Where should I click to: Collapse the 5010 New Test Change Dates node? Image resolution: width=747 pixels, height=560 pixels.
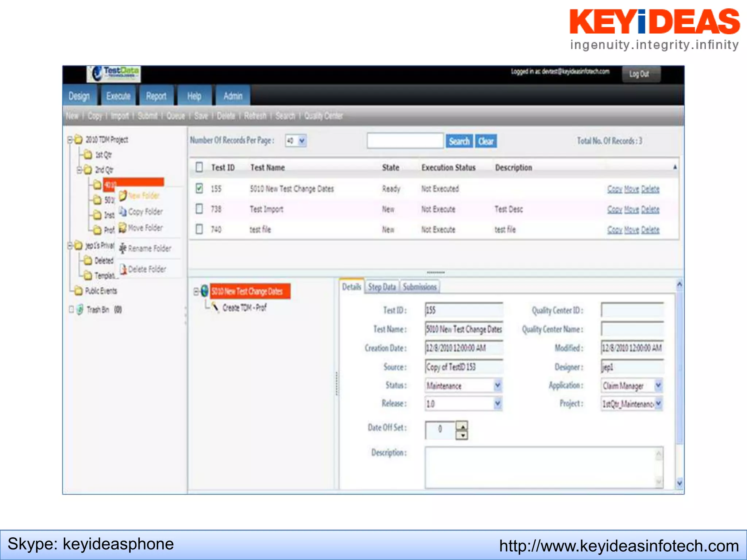click(x=196, y=291)
